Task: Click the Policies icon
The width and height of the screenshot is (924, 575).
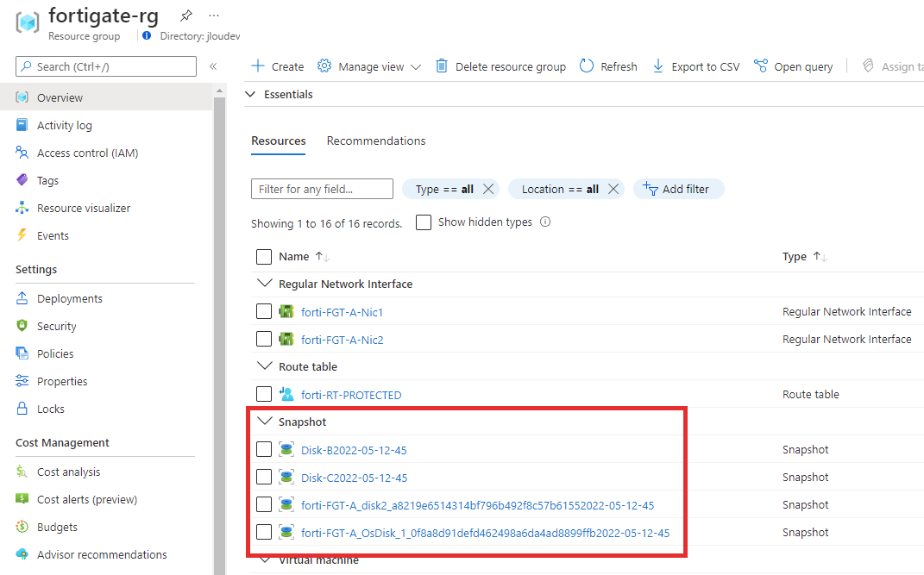Action: click(x=22, y=353)
